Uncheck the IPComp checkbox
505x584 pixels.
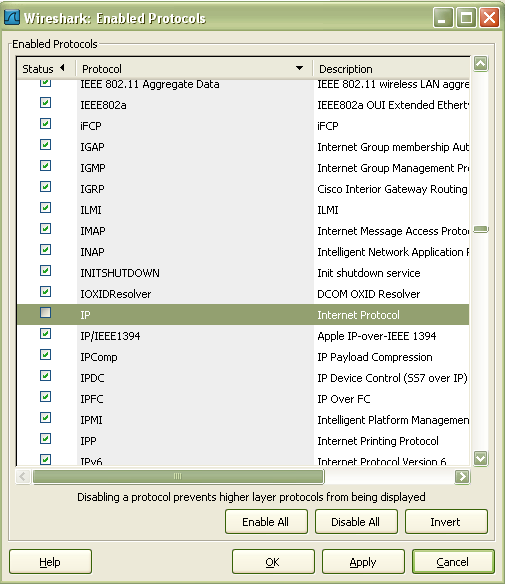(45, 355)
